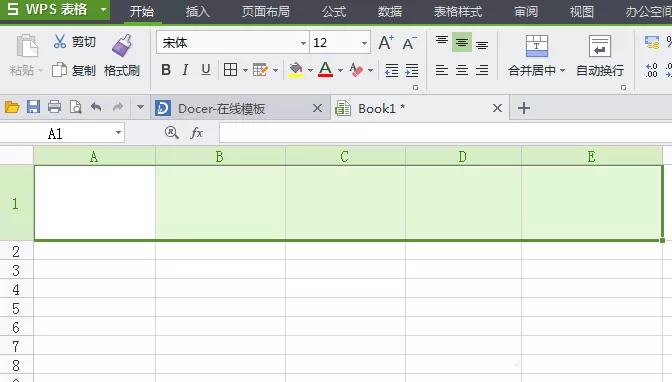Open border style dropdown arrow
The image size is (672, 382).
245,70
